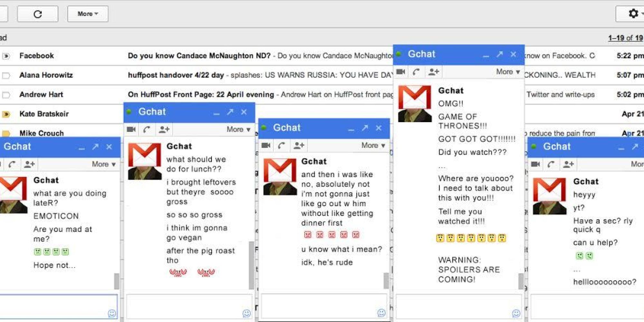The image size is (644, 322).
Task: Pop out the 'Are you mad' chat
Action: point(95,147)
